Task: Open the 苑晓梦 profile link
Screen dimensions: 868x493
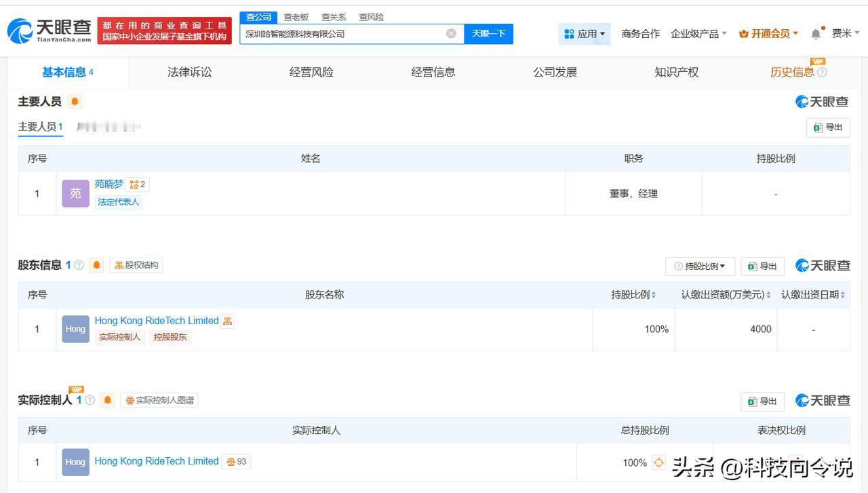Action: coord(109,184)
